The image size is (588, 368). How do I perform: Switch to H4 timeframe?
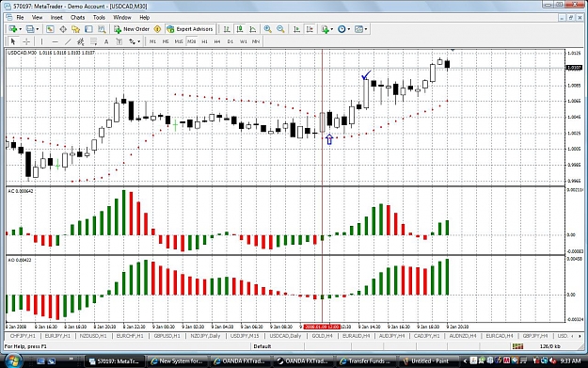tap(217, 41)
